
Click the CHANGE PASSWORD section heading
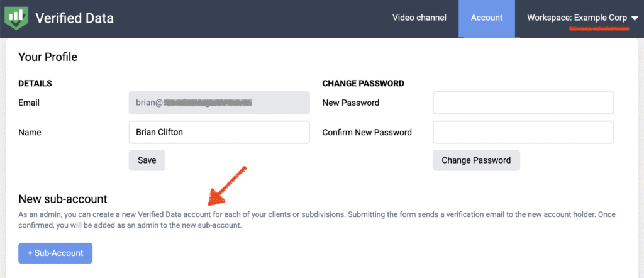[x=363, y=83]
